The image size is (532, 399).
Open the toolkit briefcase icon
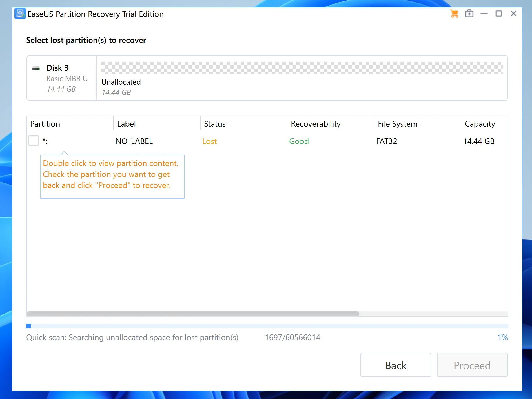click(469, 14)
